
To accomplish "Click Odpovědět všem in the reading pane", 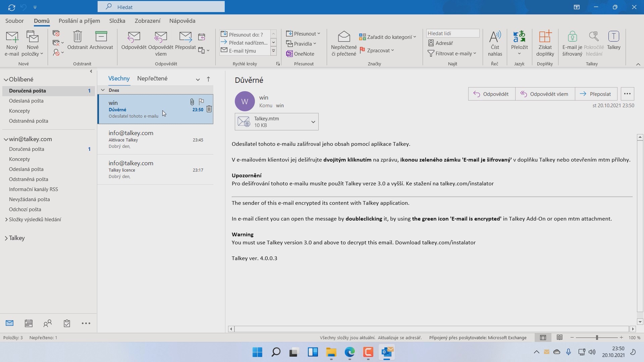I will (x=545, y=94).
